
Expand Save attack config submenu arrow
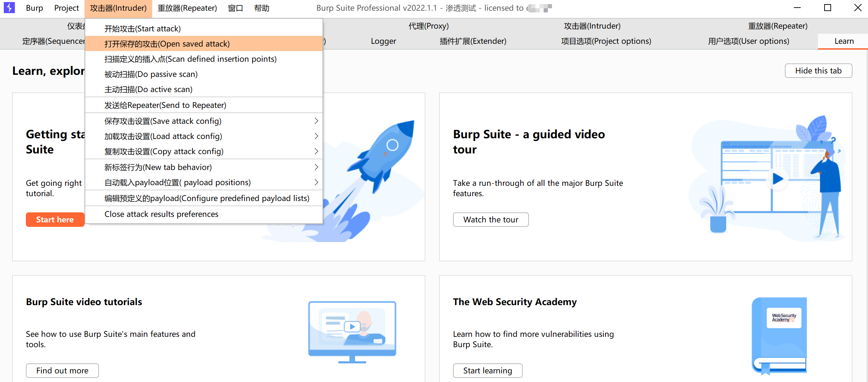point(316,121)
